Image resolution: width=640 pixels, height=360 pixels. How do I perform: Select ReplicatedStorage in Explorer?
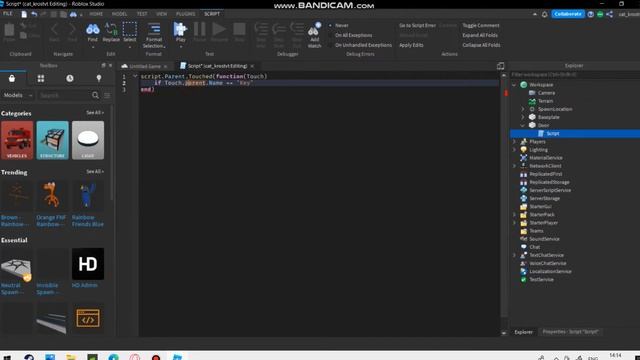pyautogui.click(x=549, y=182)
